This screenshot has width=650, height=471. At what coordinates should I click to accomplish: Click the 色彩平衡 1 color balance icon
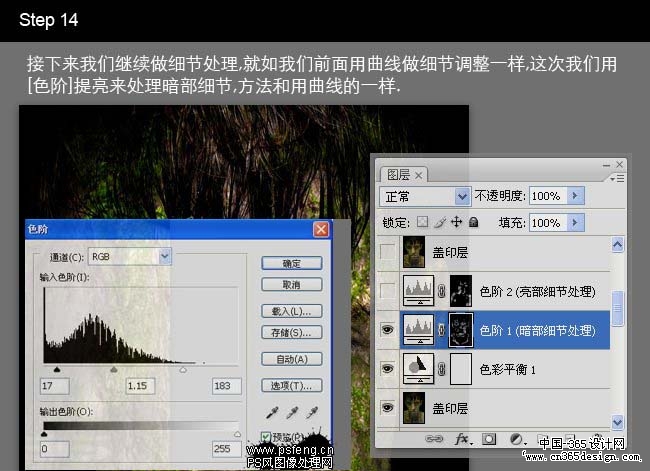419,369
